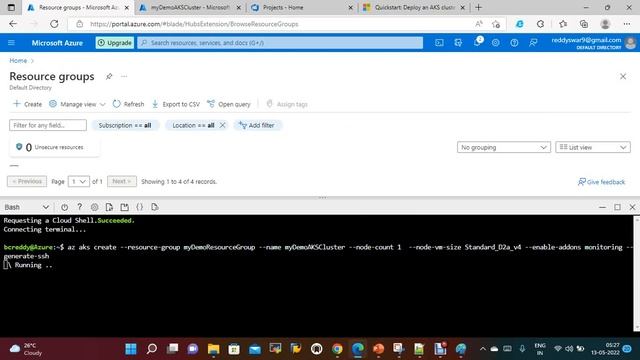Close the Projects - Home tab
The width and height of the screenshot is (640, 360).
tap(351, 8)
